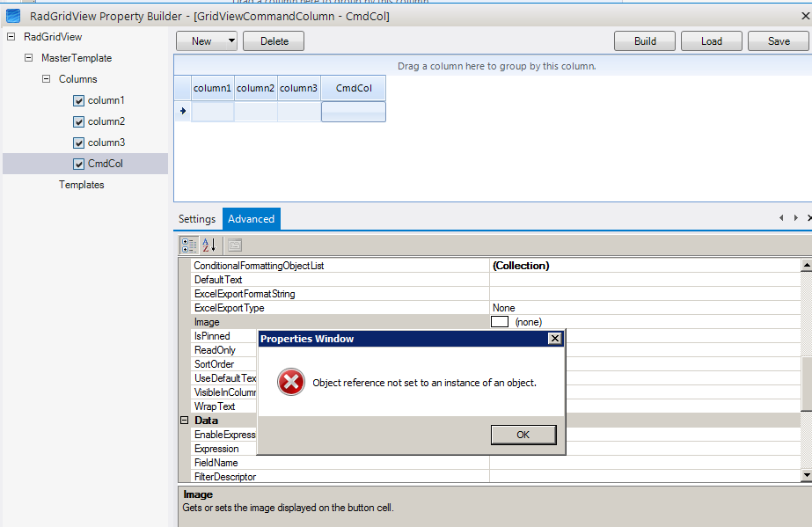The height and width of the screenshot is (527, 812).
Task: Switch to the Settings tab
Action: click(x=197, y=219)
